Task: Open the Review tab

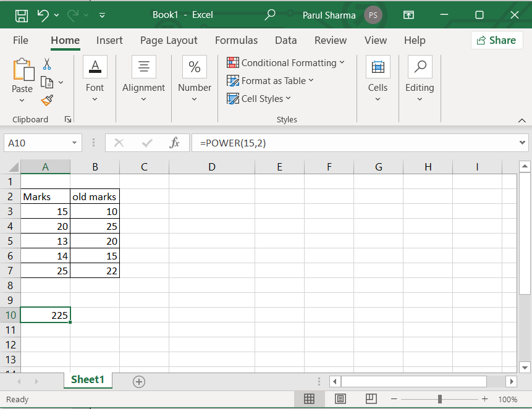Action: [x=331, y=40]
